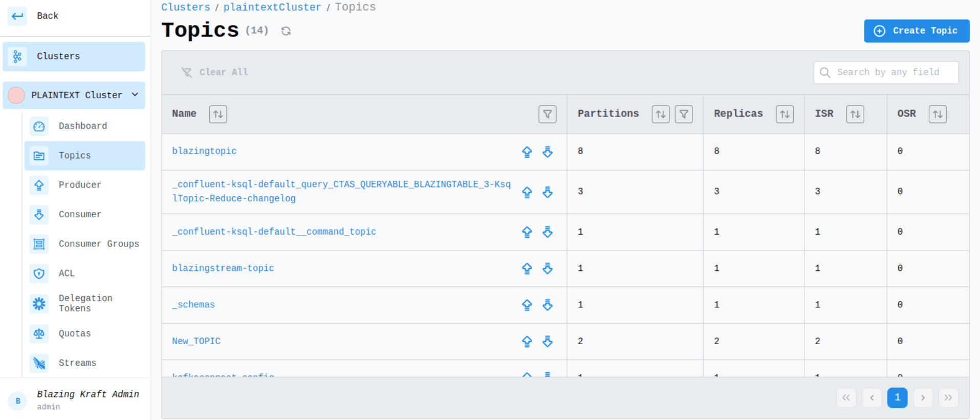This screenshot has height=420, width=980.
Task: Open the _confluent-ksql-default__command_topic link
Action: click(274, 232)
